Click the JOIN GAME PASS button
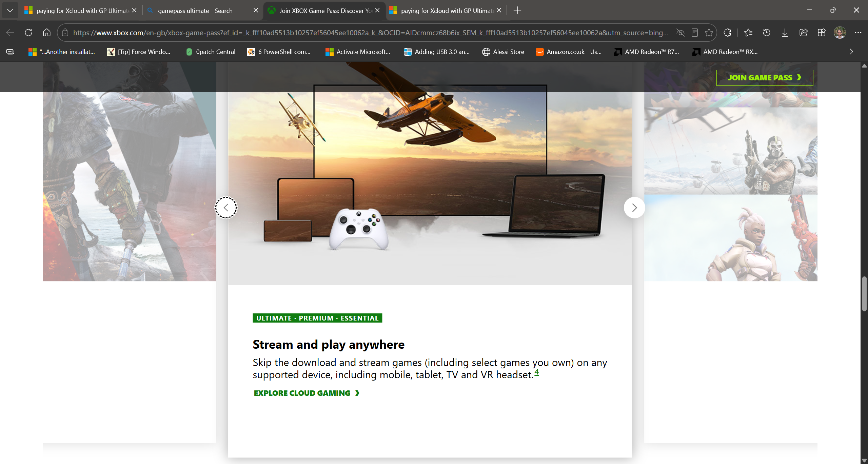The width and height of the screenshot is (868, 464). pos(765,78)
